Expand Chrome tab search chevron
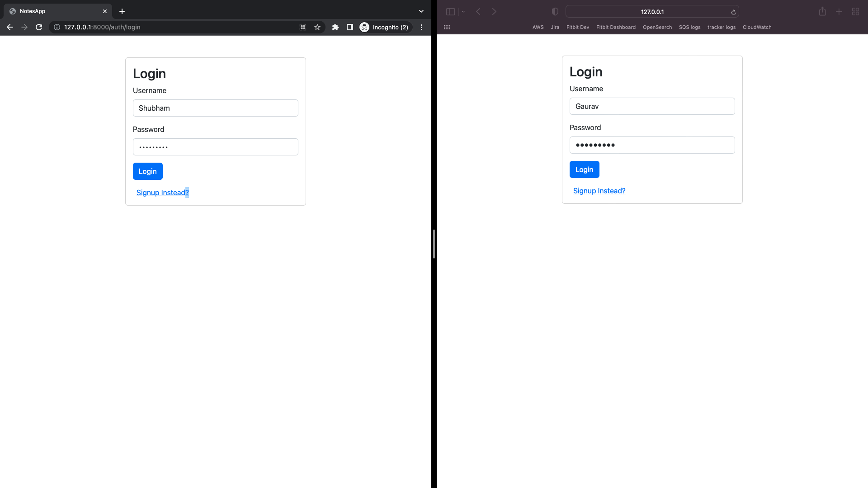 tap(421, 11)
